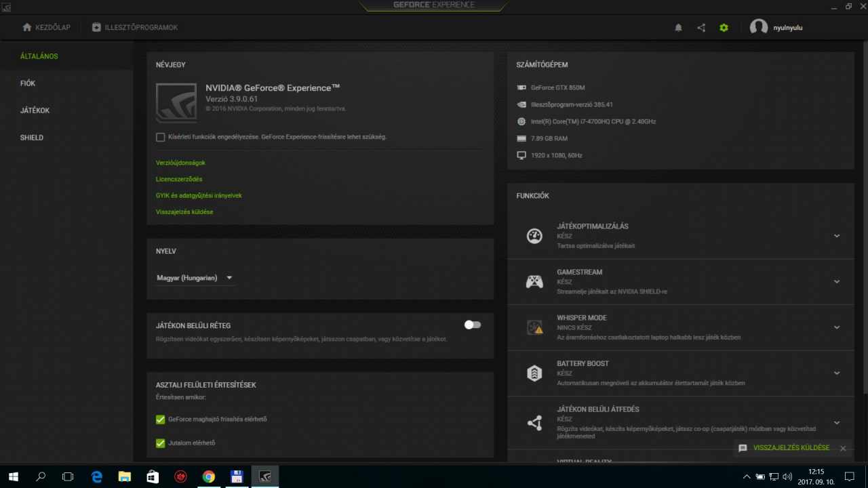Click the GeForce GTX 850M text
This screenshot has width=868, height=488.
557,87
